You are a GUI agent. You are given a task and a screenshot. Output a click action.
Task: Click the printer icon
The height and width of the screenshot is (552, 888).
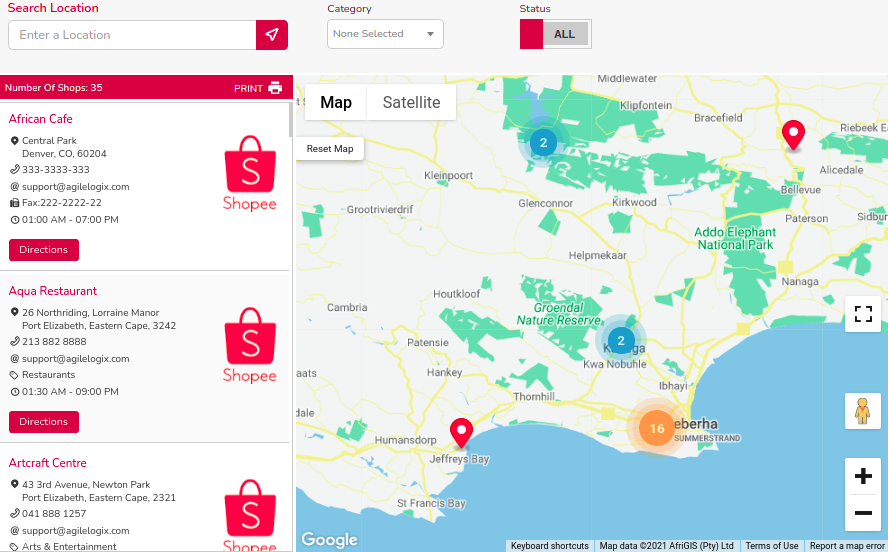click(x=275, y=88)
